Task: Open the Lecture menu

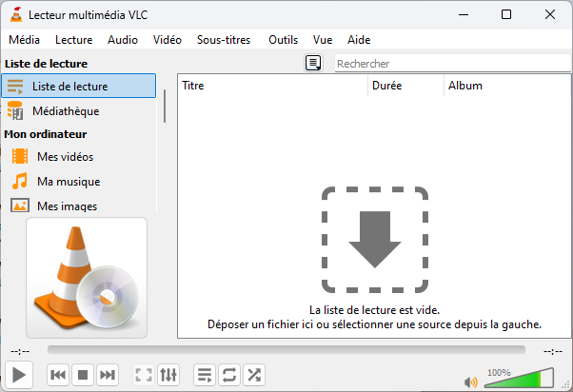Action: tap(74, 39)
